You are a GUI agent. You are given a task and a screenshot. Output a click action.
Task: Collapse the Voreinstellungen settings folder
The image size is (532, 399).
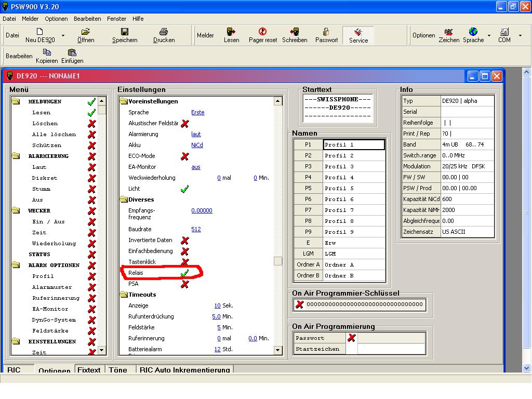point(124,101)
